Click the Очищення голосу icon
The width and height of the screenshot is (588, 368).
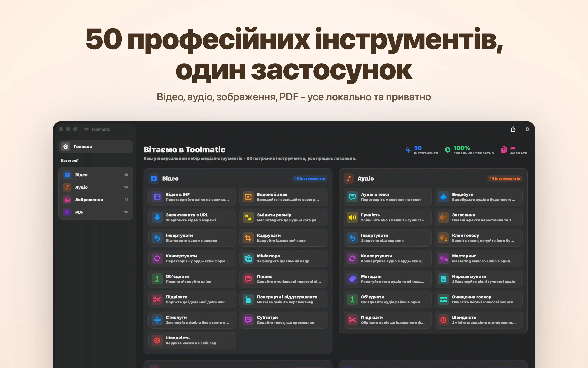coord(443,299)
